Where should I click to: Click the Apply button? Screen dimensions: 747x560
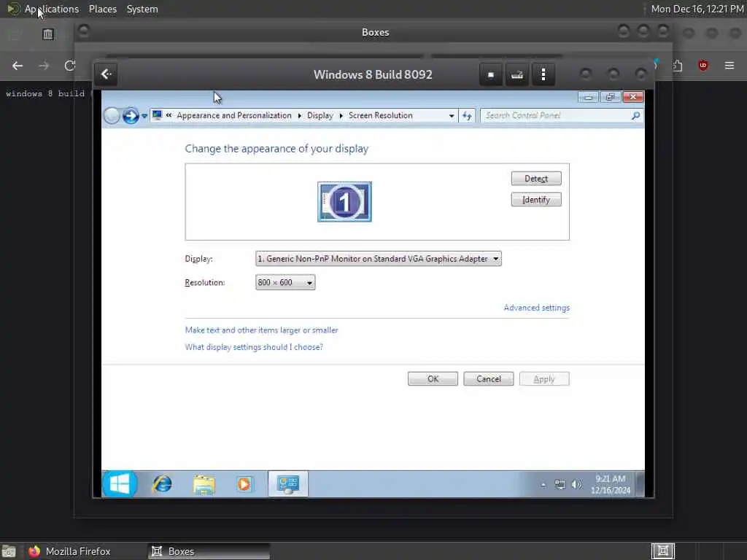pos(544,378)
